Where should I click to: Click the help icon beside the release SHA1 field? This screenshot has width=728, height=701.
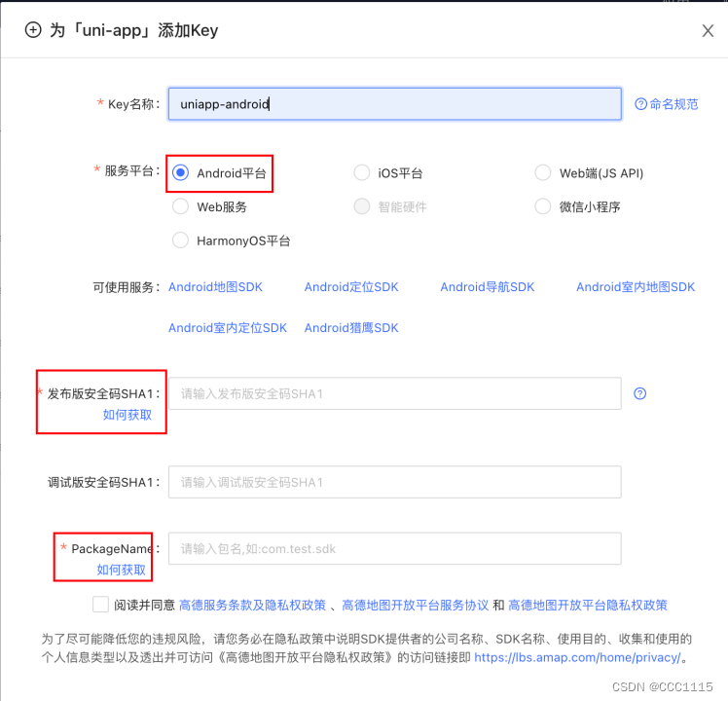point(639,393)
